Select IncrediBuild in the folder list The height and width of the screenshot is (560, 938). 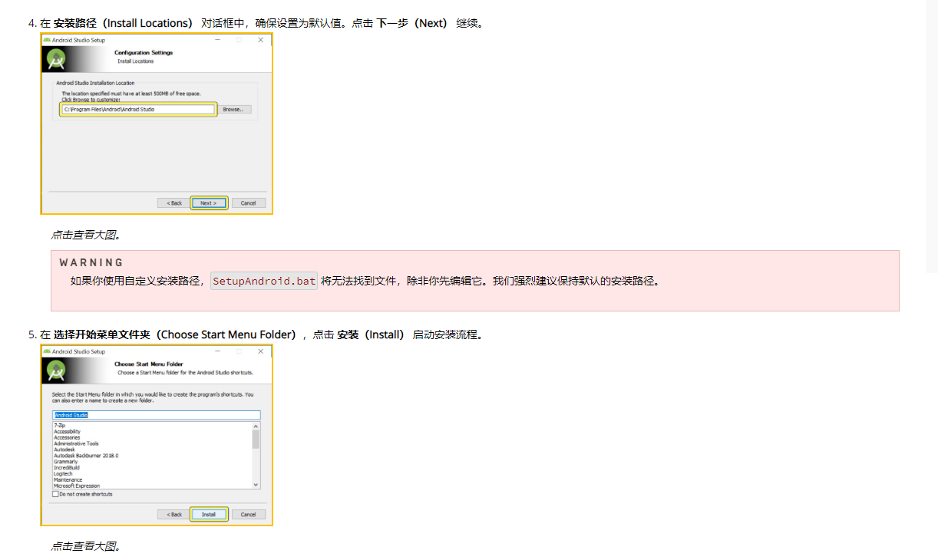67,468
